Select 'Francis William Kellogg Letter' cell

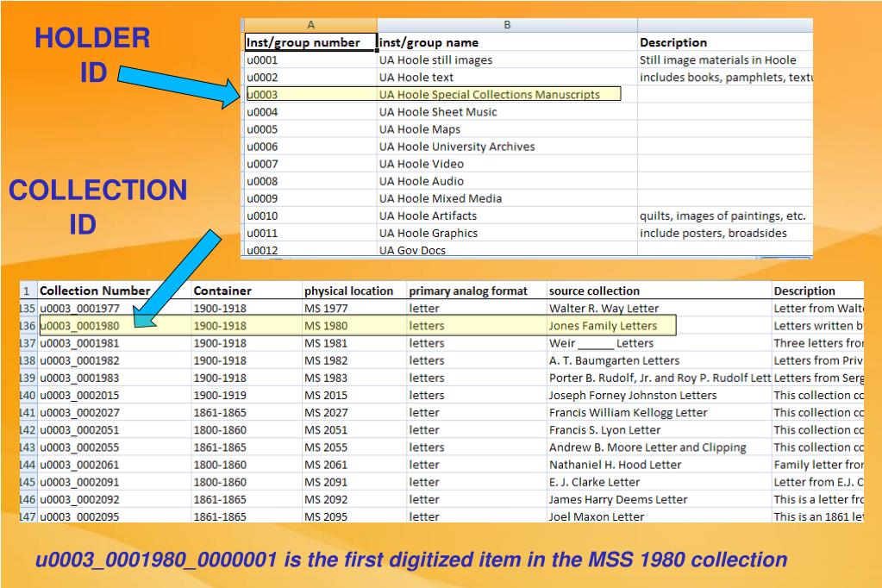coord(660,412)
